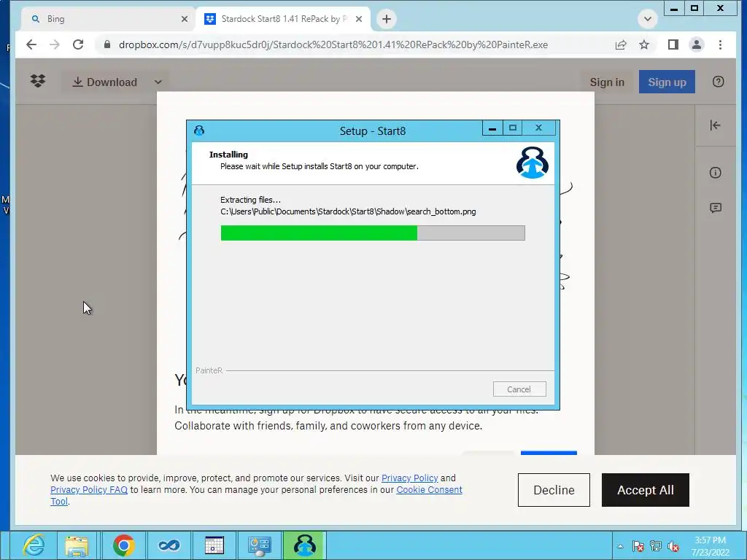Switch to the Bing tab
Image resolution: width=747 pixels, height=560 pixels.
(109, 19)
